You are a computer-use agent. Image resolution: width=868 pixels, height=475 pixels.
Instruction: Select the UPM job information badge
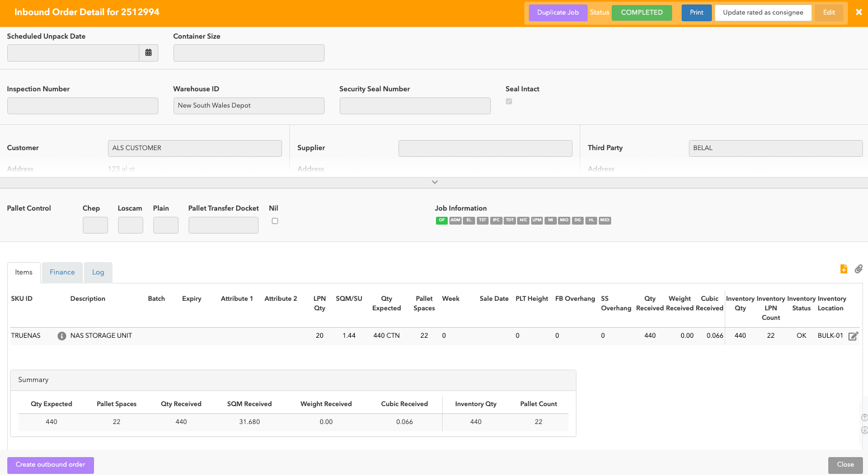(x=537, y=220)
